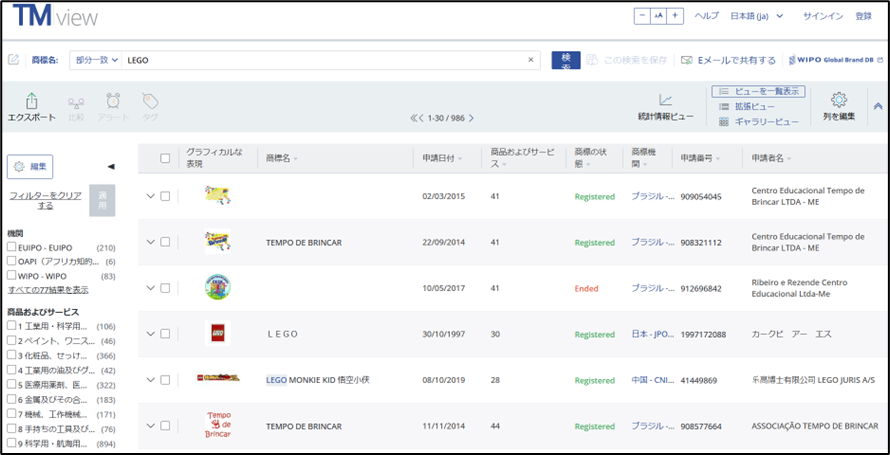Sort by applicant name (申請者名) column
This screenshot has width=890, height=455.
click(x=771, y=159)
